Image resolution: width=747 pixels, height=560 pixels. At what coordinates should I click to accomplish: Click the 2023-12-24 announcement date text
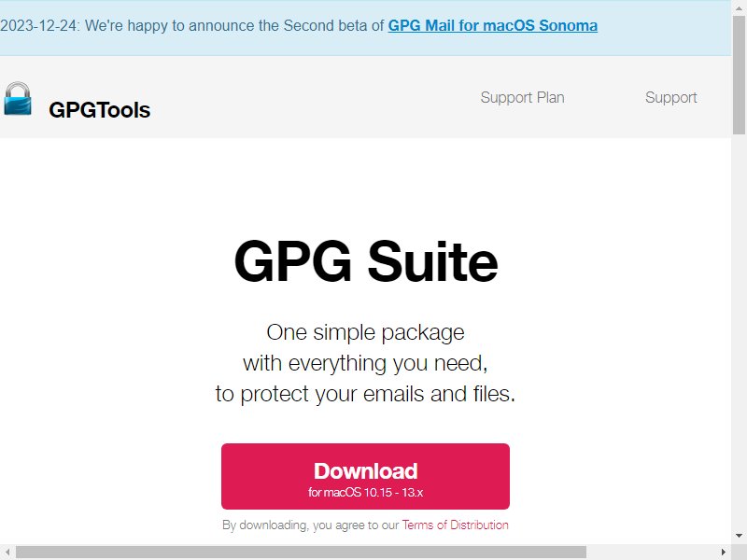pos(39,25)
